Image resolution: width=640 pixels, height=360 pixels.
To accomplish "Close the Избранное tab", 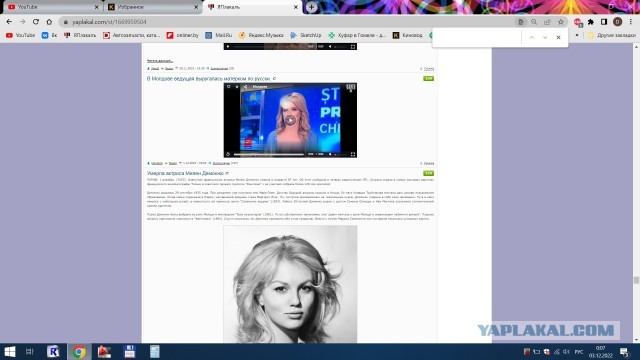I will tap(196, 7).
